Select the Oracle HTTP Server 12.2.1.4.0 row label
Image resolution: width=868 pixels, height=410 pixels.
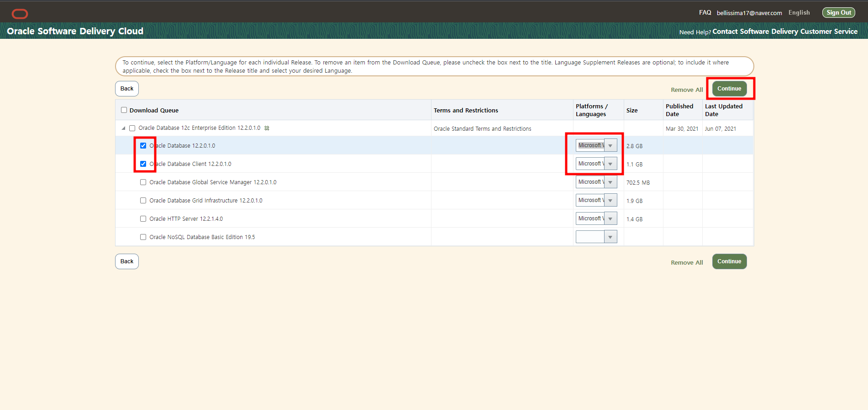point(186,219)
